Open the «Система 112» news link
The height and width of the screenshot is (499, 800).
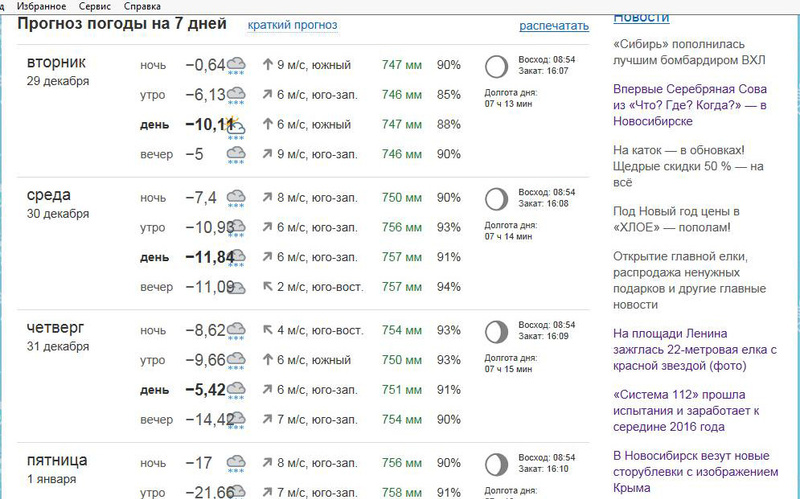(x=691, y=410)
